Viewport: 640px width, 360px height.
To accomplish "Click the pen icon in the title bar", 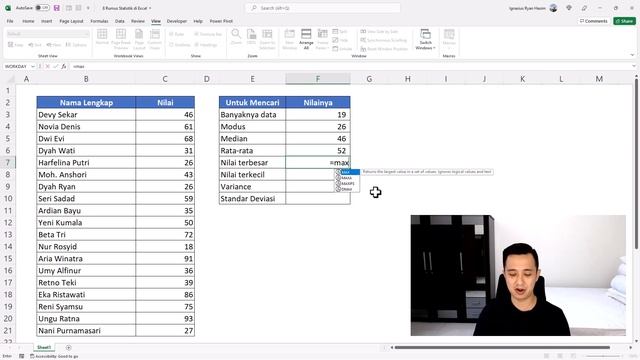I will (584, 8).
